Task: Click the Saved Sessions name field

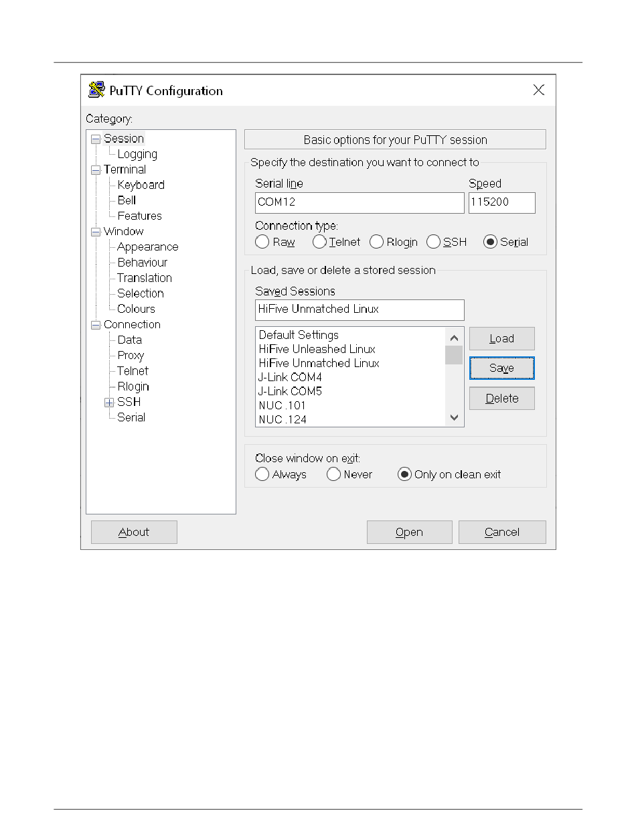Action: pyautogui.click(x=360, y=309)
